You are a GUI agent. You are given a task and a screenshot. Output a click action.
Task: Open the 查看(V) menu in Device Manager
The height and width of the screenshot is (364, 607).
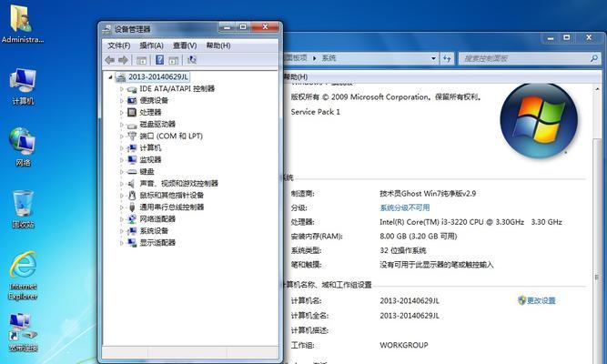[x=185, y=45]
